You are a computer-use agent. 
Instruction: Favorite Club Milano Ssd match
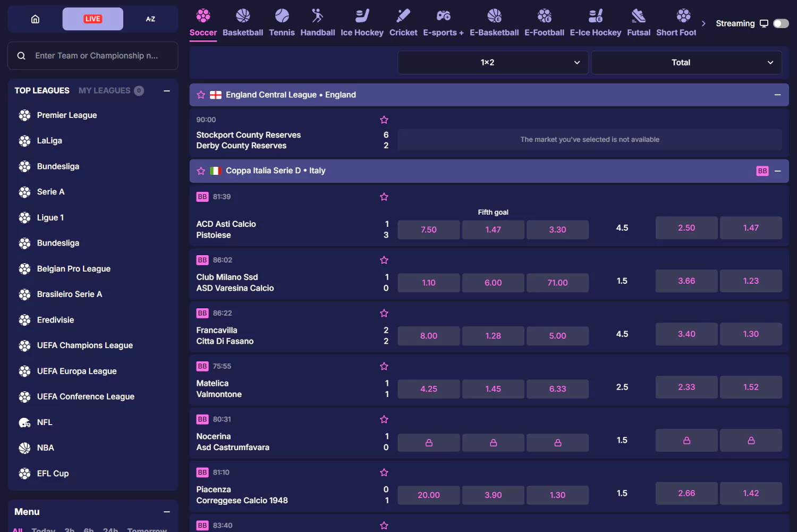click(x=384, y=260)
